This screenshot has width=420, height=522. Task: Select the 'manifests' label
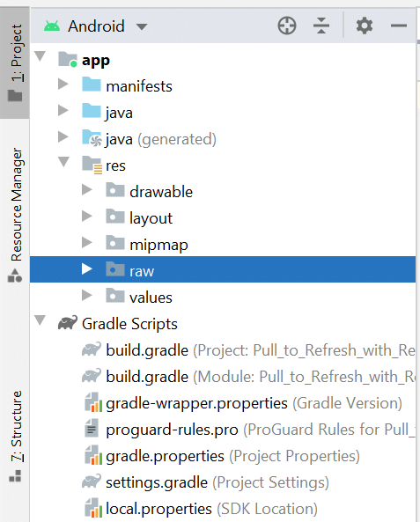coord(139,86)
